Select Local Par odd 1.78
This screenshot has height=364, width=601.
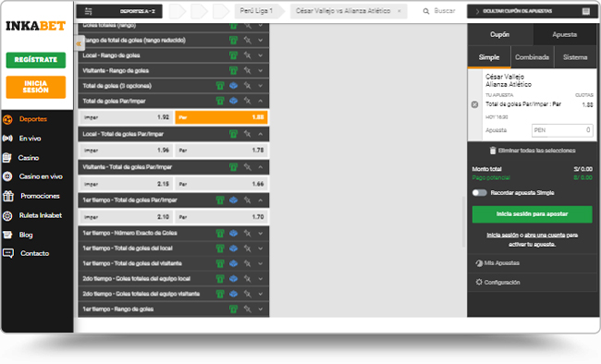pyautogui.click(x=221, y=151)
